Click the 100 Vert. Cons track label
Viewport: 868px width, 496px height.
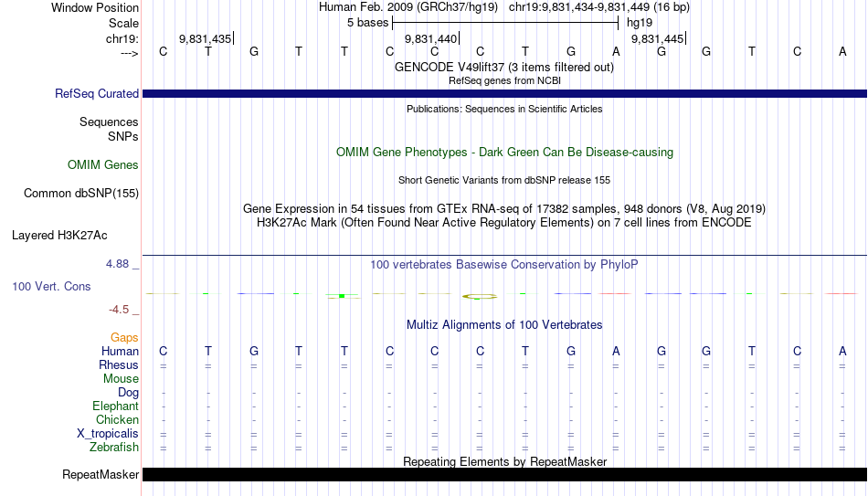(51, 286)
